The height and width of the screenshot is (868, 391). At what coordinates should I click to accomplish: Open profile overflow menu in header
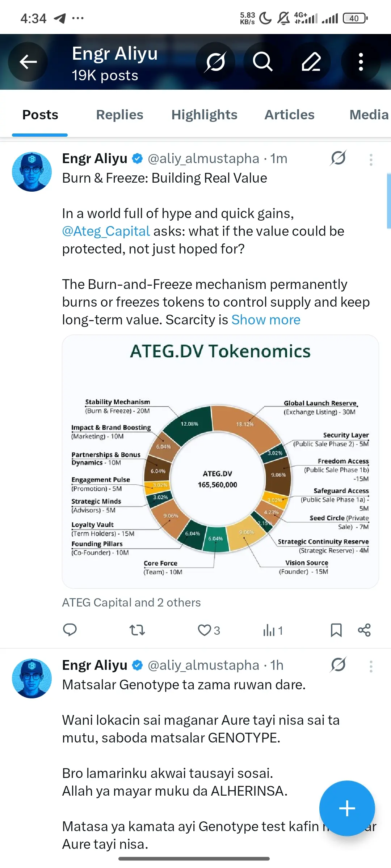[x=361, y=62]
